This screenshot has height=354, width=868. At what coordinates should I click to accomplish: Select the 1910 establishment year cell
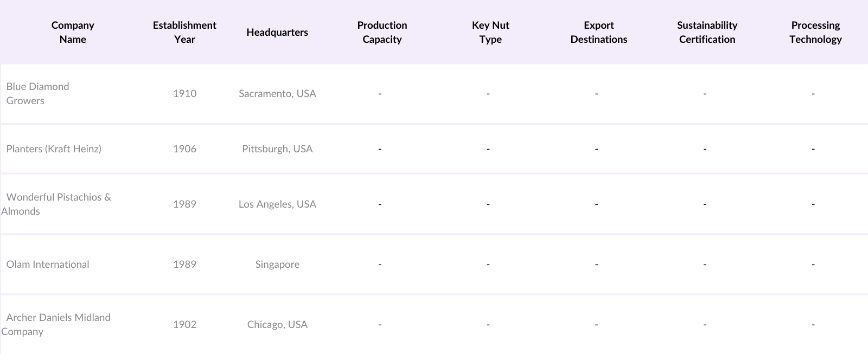point(184,93)
